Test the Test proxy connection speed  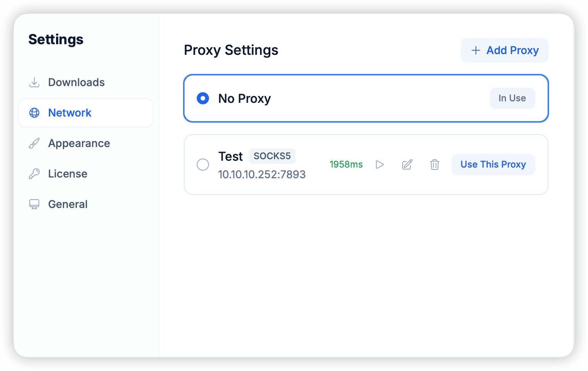tap(380, 164)
